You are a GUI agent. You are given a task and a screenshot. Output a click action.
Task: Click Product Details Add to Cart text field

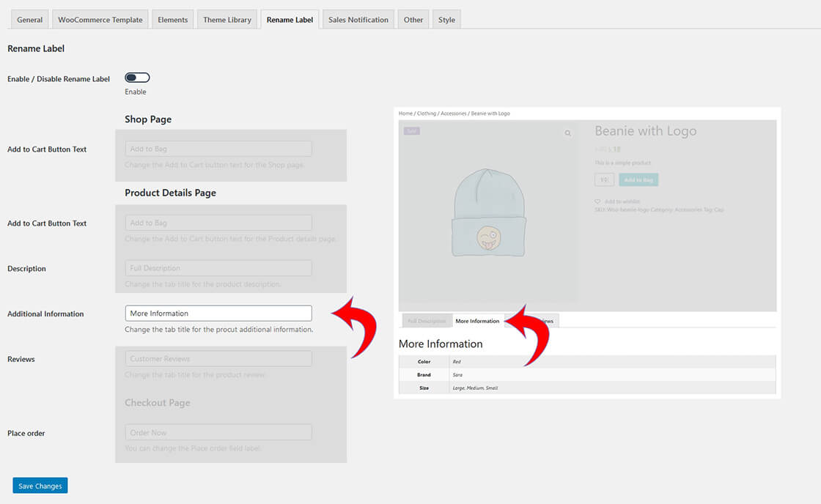pos(218,223)
